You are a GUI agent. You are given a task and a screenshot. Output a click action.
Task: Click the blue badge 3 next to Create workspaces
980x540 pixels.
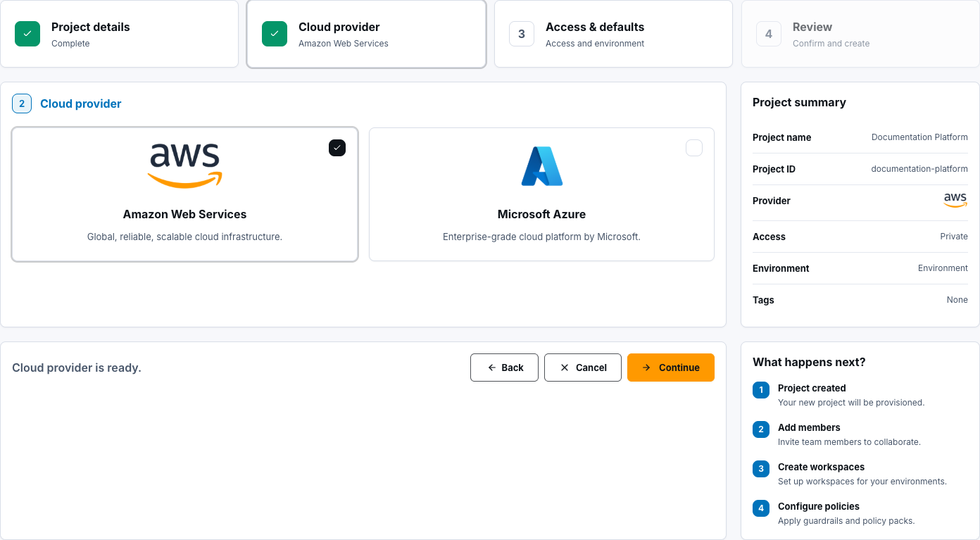[x=761, y=469]
